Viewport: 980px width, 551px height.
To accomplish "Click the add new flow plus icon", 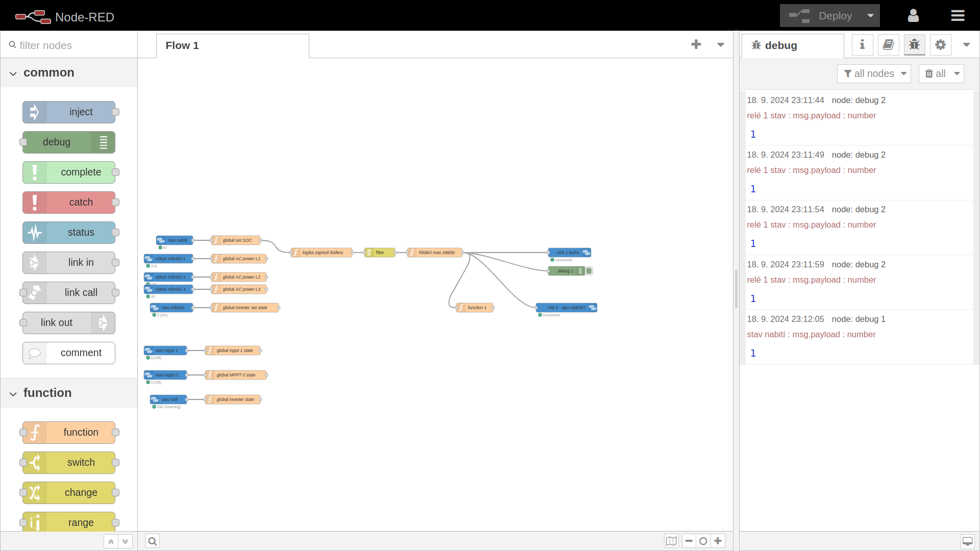I will (696, 44).
